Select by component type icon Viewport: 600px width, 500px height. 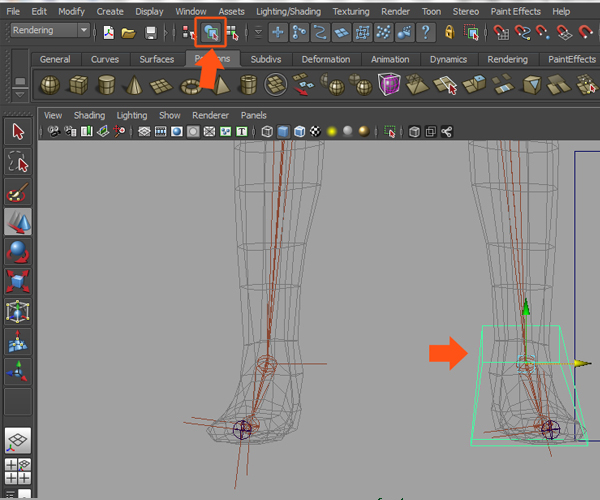pos(233,33)
